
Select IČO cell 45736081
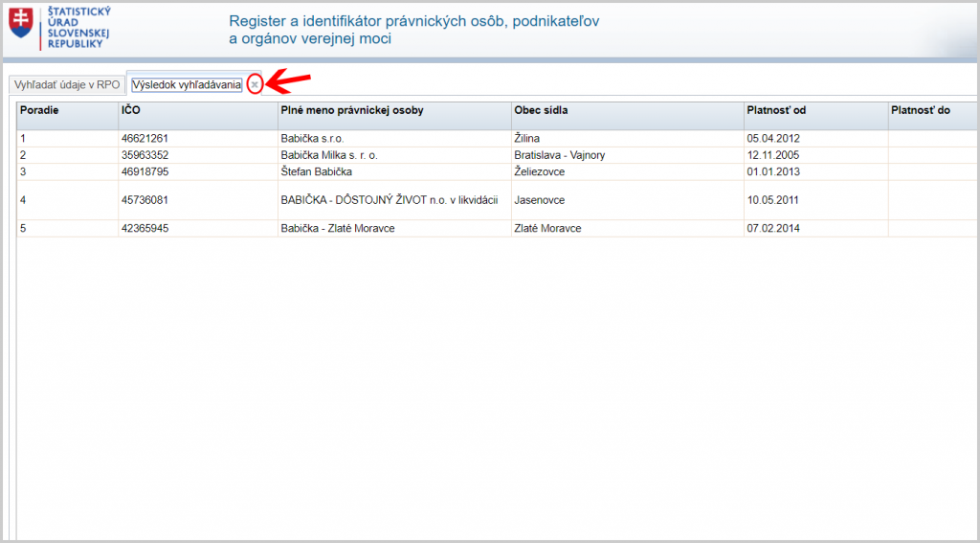click(x=197, y=200)
